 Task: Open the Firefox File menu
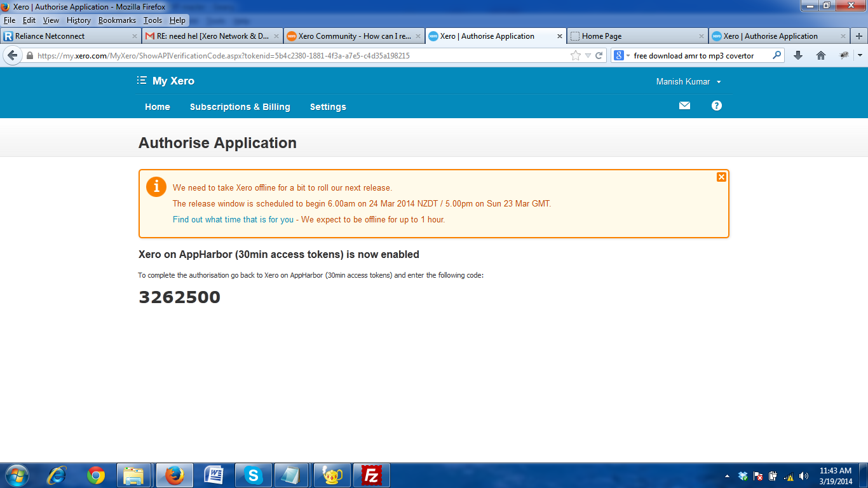[x=10, y=20]
